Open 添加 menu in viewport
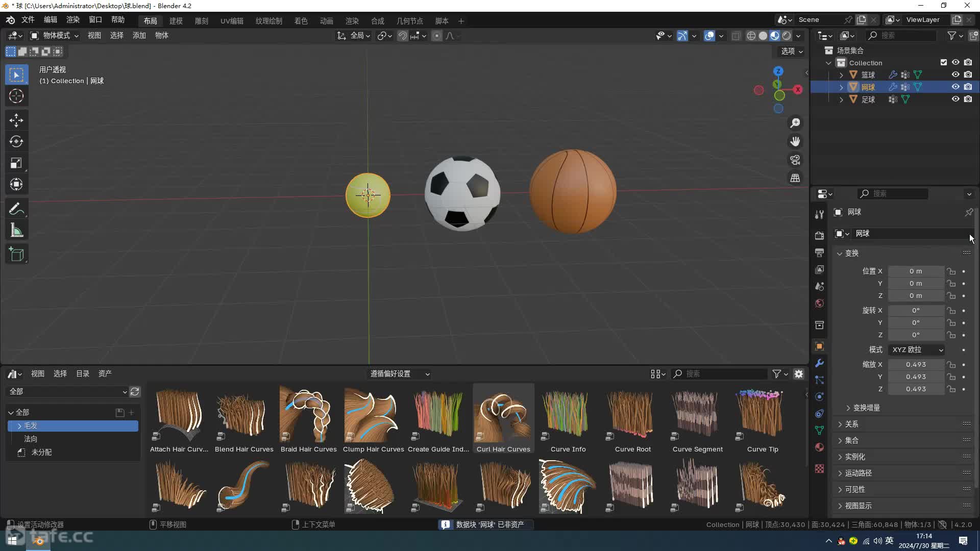This screenshot has width=980, height=551. coord(139,36)
